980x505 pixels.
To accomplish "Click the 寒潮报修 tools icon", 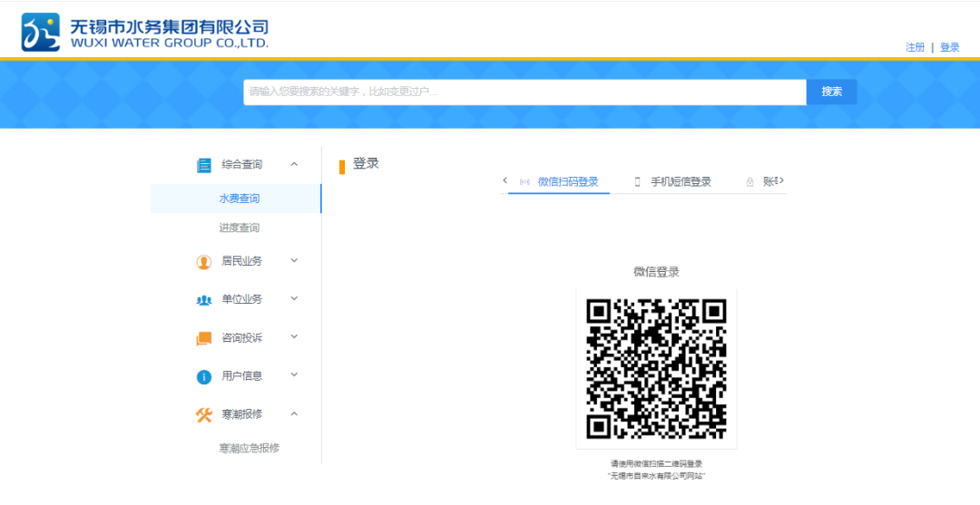I will (x=204, y=414).
